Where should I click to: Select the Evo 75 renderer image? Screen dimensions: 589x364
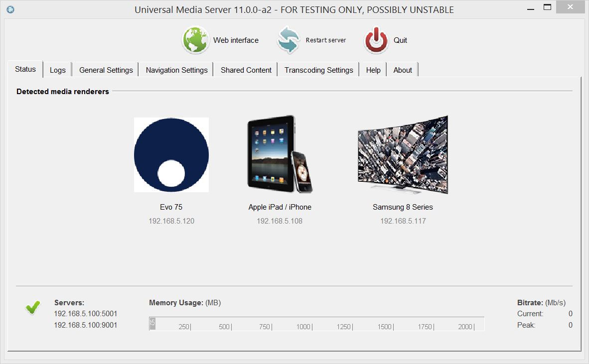pos(171,154)
